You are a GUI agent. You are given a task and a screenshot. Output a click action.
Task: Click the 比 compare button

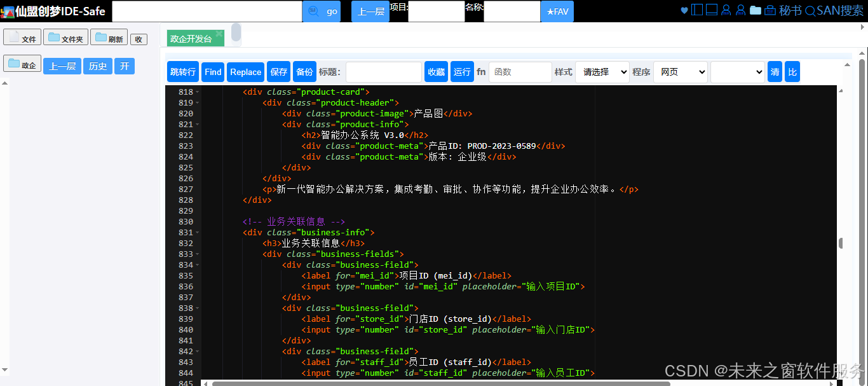(x=792, y=72)
